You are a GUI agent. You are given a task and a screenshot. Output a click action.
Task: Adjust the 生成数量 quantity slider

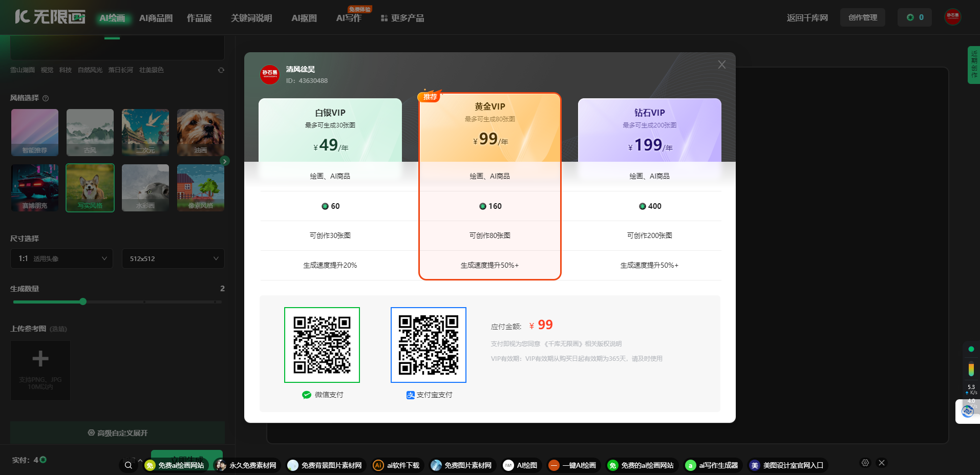pyautogui.click(x=83, y=301)
